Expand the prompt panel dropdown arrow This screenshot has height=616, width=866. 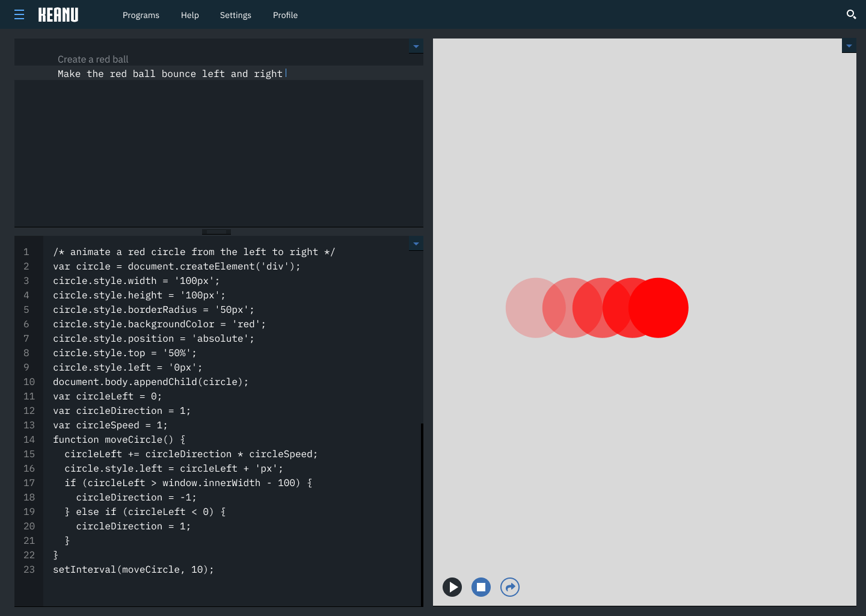[416, 46]
